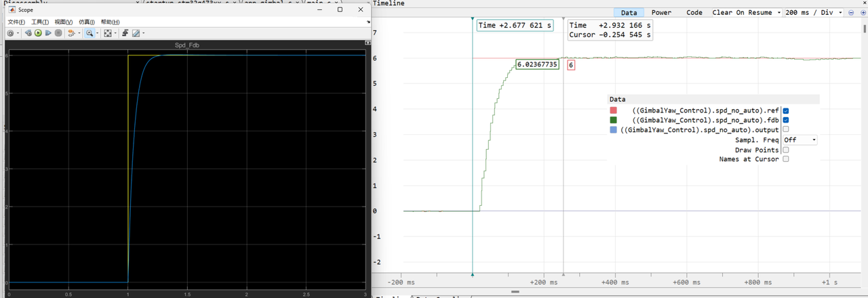This screenshot has width=868, height=298.
Task: Click the +800 ms time axis label
Action: pos(758,282)
